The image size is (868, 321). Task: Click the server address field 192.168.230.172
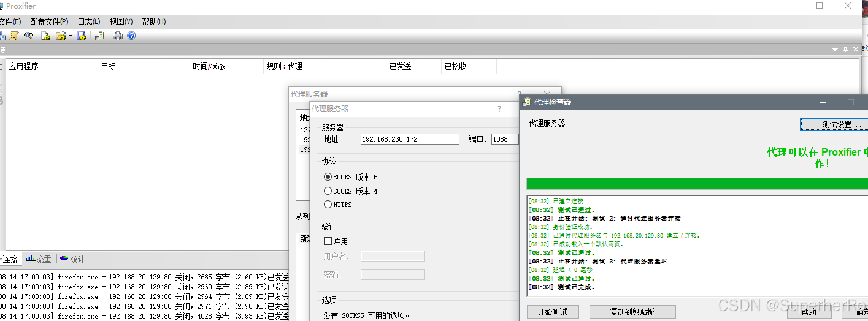pyautogui.click(x=410, y=139)
